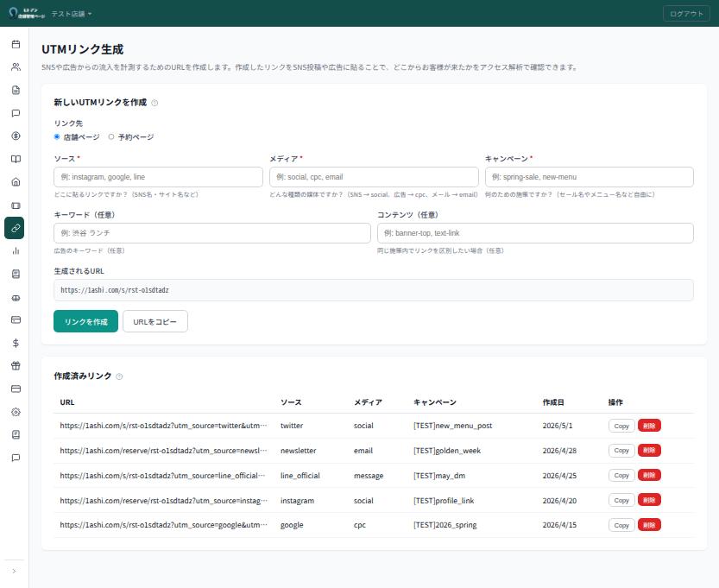Viewport: 719px width, 588px height.
Task: Click the URL with utm_source=line_official
Action: (x=162, y=476)
